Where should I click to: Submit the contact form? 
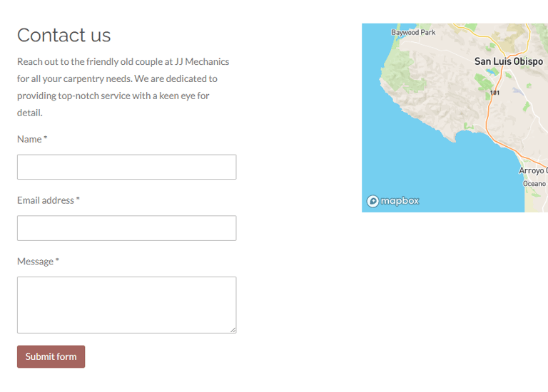coord(51,356)
